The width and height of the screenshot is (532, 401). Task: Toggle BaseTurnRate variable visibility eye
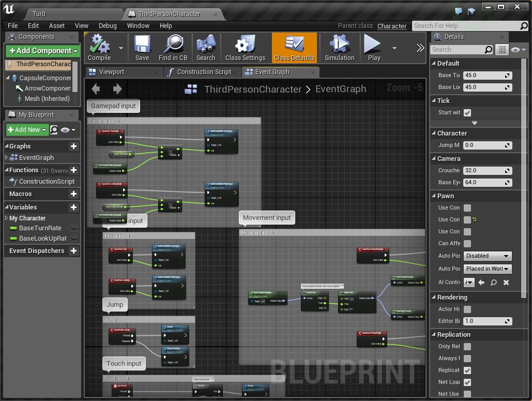coord(74,229)
